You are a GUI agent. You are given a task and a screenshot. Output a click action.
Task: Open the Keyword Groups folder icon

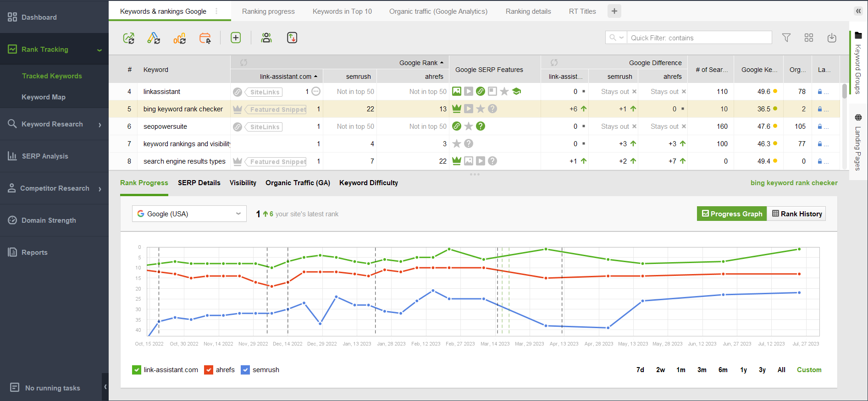pos(858,36)
